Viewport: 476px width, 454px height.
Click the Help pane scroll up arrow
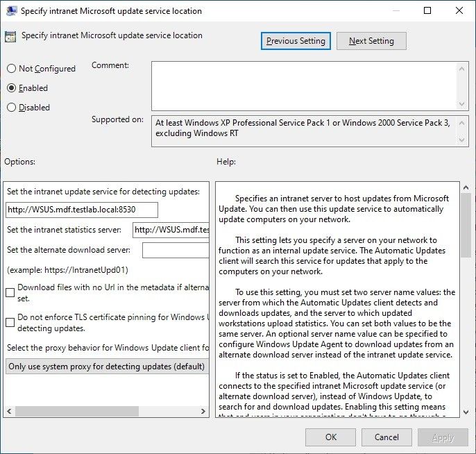coord(466,187)
